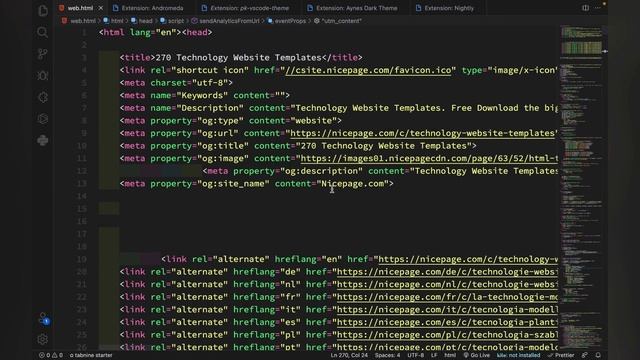Change indentation via Spaces: 4
This screenshot has width=640, height=360.
pos(387,355)
